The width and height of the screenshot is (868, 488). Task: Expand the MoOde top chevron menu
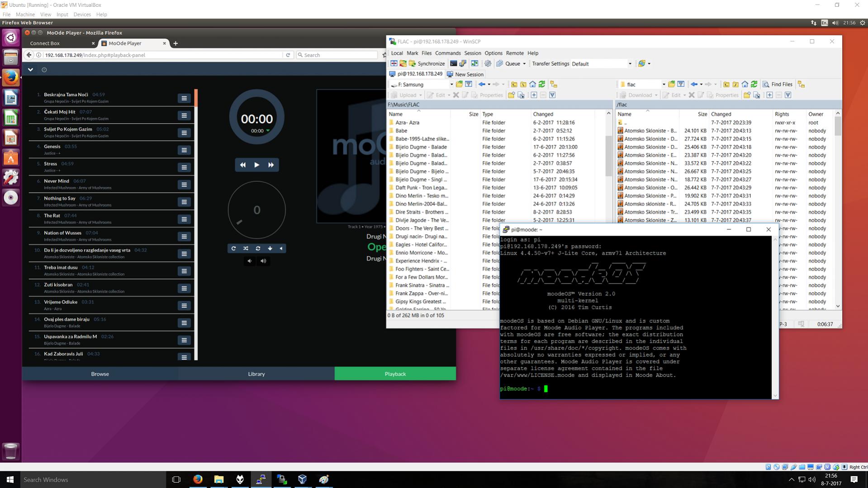[x=30, y=70]
